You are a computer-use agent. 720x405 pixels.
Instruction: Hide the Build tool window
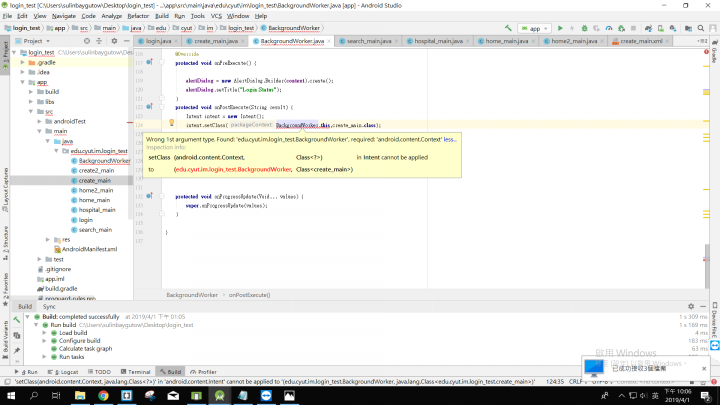[x=703, y=306]
